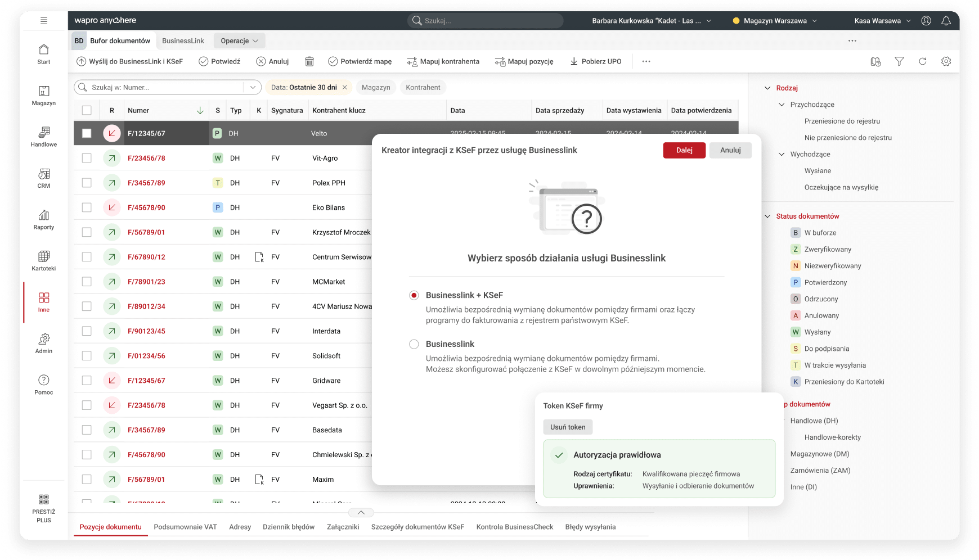The height and width of the screenshot is (560, 979).
Task: Click the Dalej button
Action: [x=684, y=150]
